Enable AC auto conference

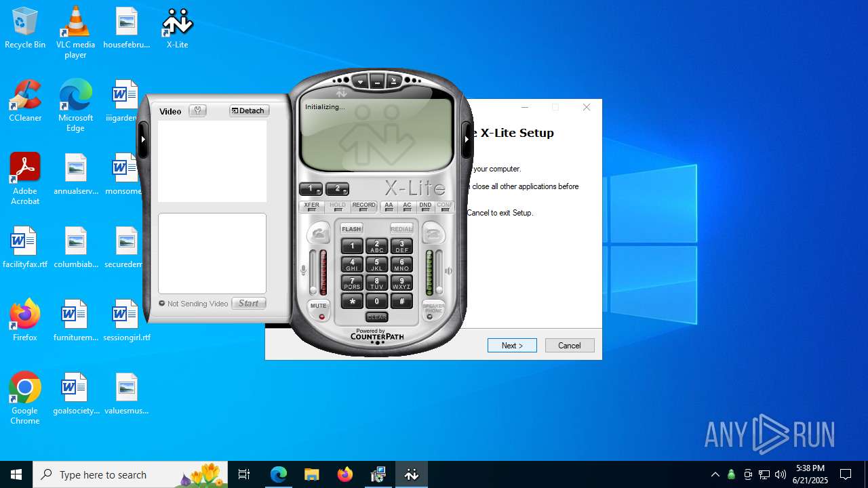coord(407,207)
